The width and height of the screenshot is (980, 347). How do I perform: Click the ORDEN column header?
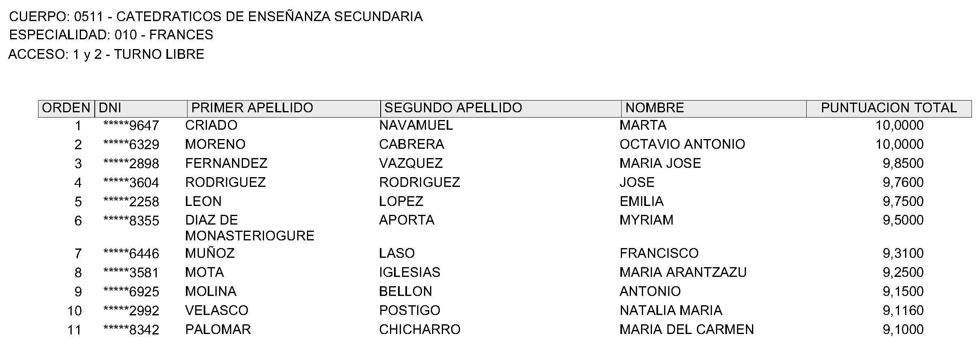coord(66,108)
